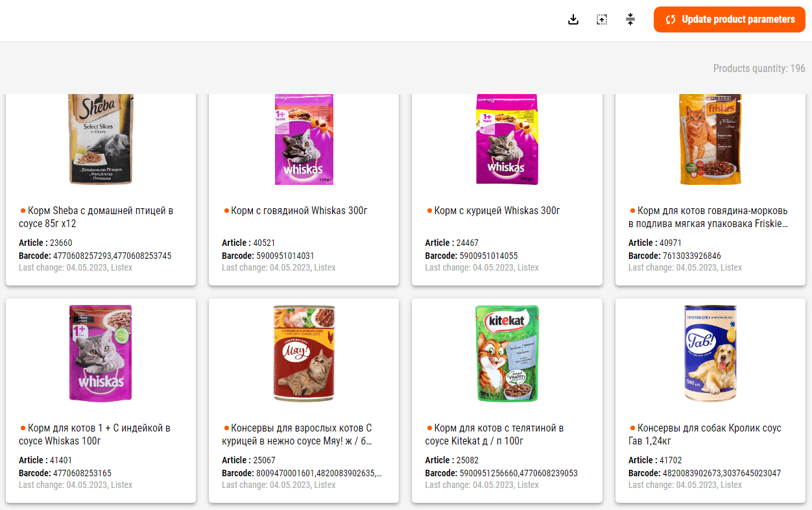
Task: Click orange dot on Мяу! canned food card
Action: pos(226,428)
